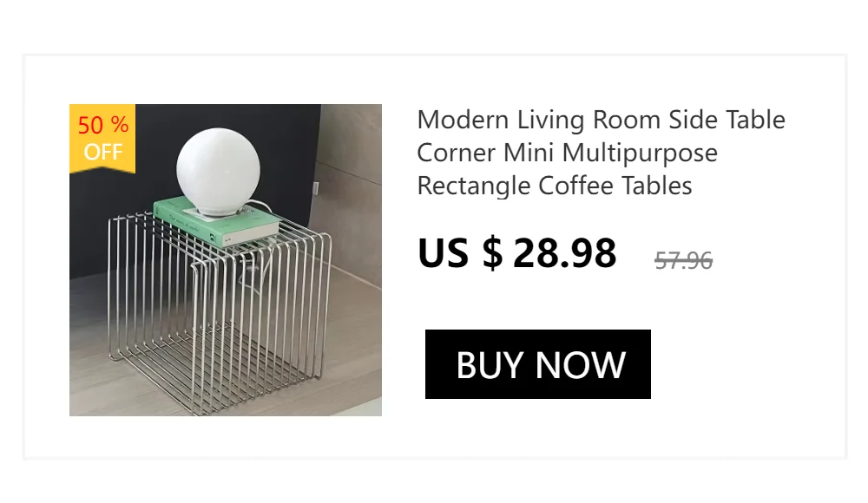Click "Rectangle Coffee Tables" title line

pyautogui.click(x=554, y=186)
